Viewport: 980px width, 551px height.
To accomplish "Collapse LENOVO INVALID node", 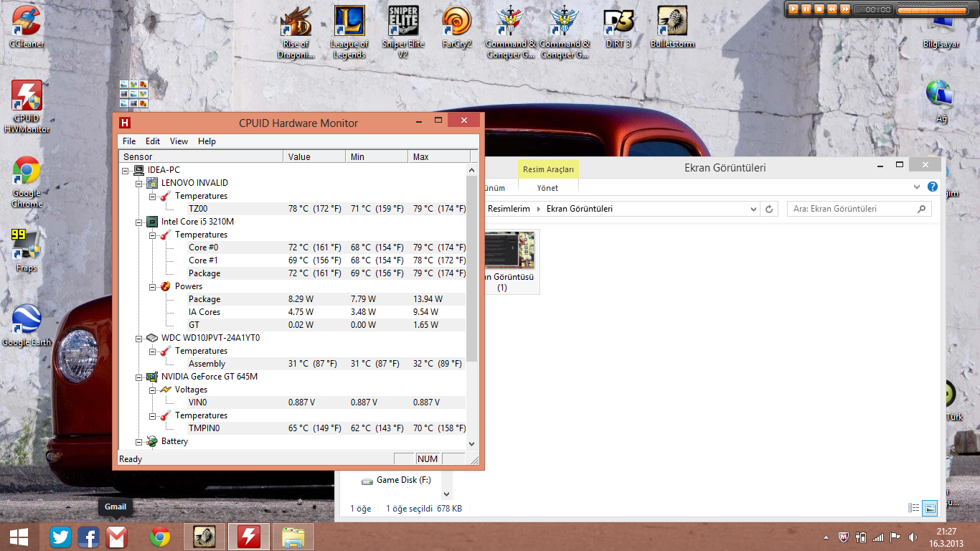I will tap(138, 183).
